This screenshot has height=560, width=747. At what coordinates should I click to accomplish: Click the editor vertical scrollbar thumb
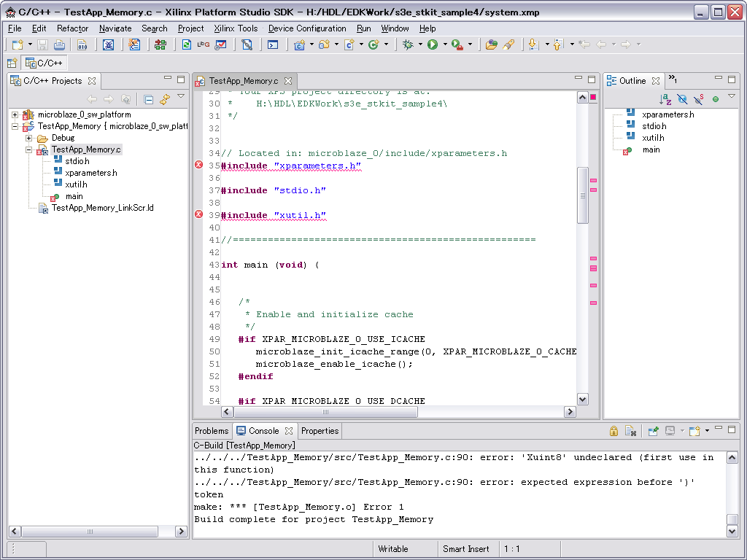[x=583, y=195]
